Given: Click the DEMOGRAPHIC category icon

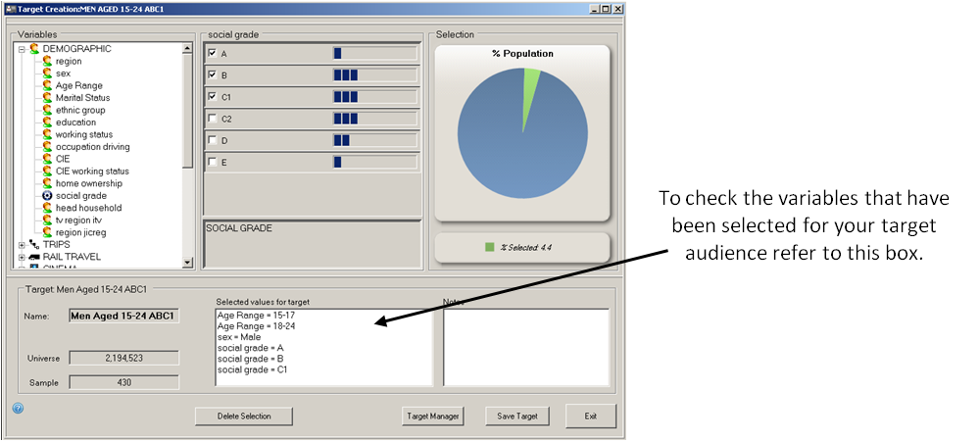Looking at the screenshot, I should (x=34, y=48).
